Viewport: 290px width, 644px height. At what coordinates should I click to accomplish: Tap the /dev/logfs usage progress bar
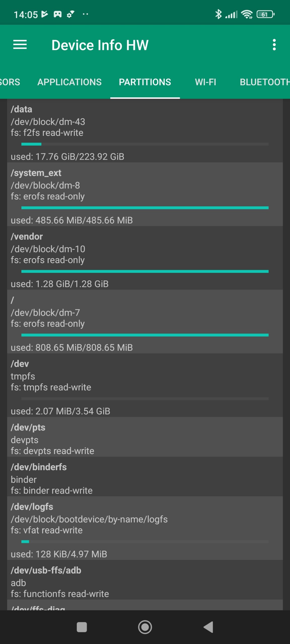tap(145, 542)
